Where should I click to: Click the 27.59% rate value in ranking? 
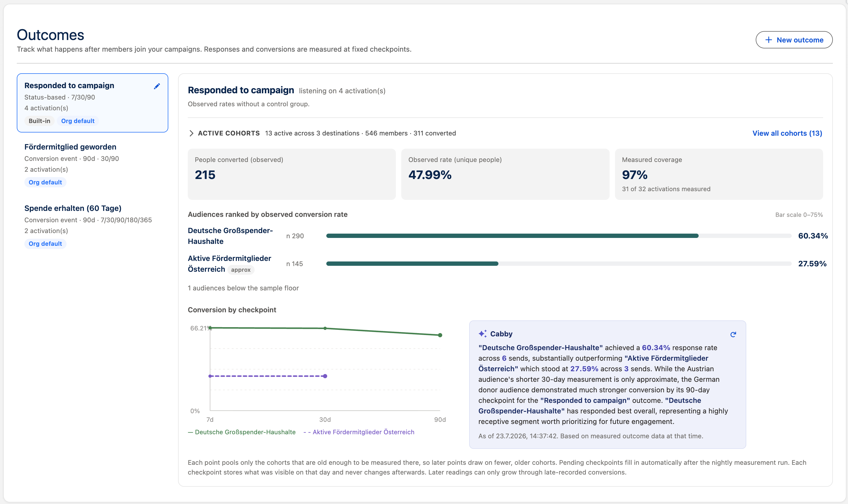point(812,264)
